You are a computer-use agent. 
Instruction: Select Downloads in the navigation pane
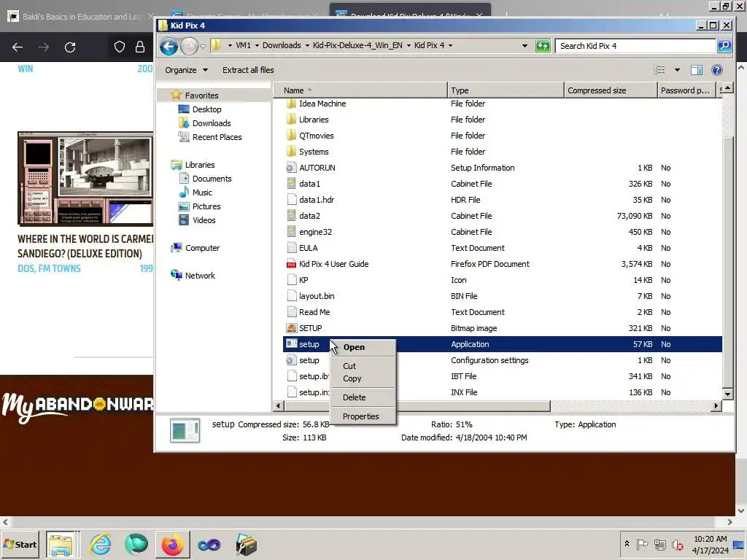coord(211,122)
